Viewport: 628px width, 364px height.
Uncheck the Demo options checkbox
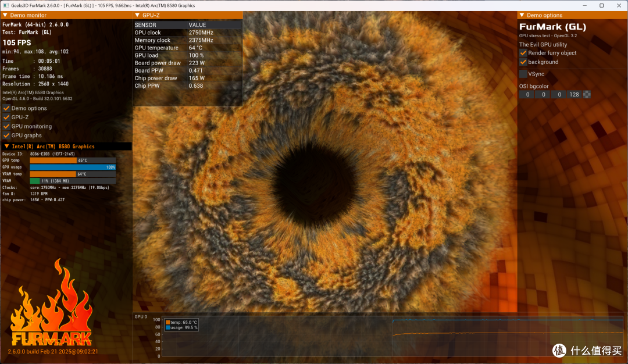point(6,108)
